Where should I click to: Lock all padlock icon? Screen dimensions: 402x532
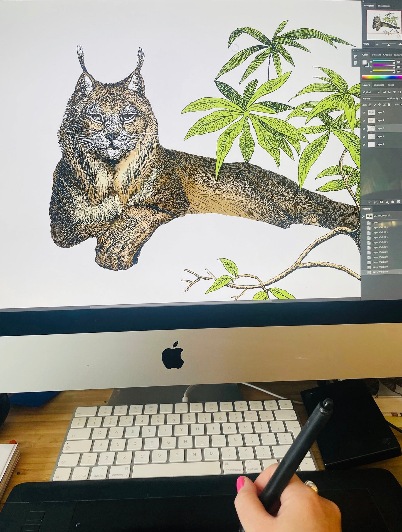pyautogui.click(x=389, y=105)
